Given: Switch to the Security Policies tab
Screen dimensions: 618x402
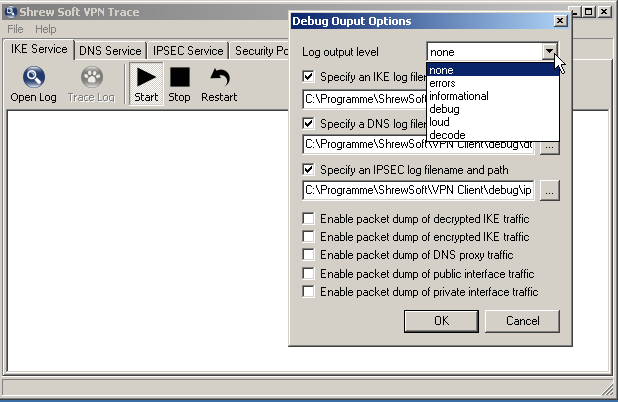Looking at the screenshot, I should click(x=260, y=51).
